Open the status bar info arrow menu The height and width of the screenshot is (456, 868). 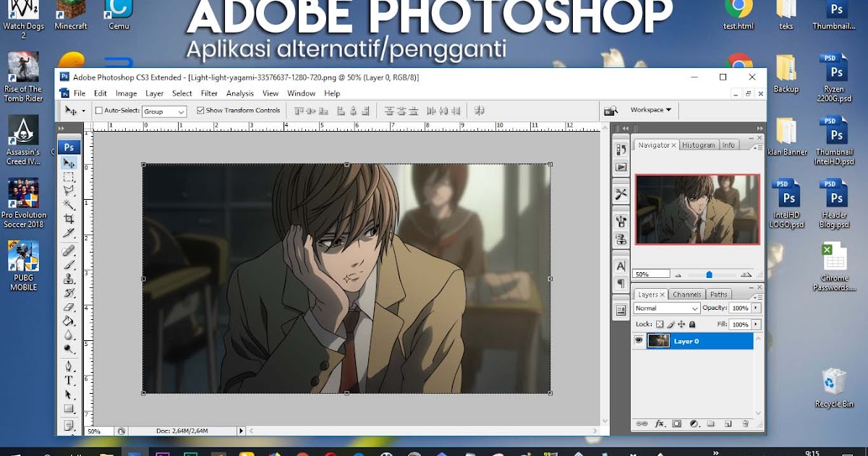coord(241,431)
